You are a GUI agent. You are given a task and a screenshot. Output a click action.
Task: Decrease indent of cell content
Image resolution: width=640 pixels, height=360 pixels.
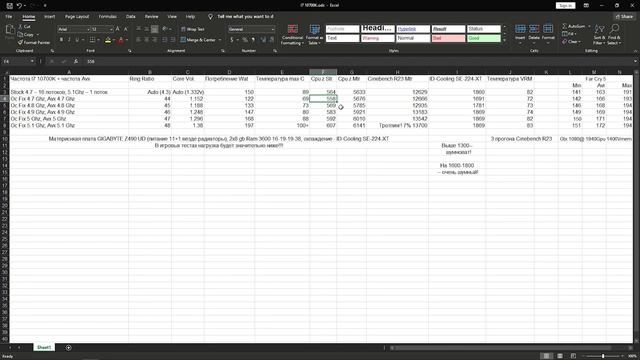click(x=164, y=40)
